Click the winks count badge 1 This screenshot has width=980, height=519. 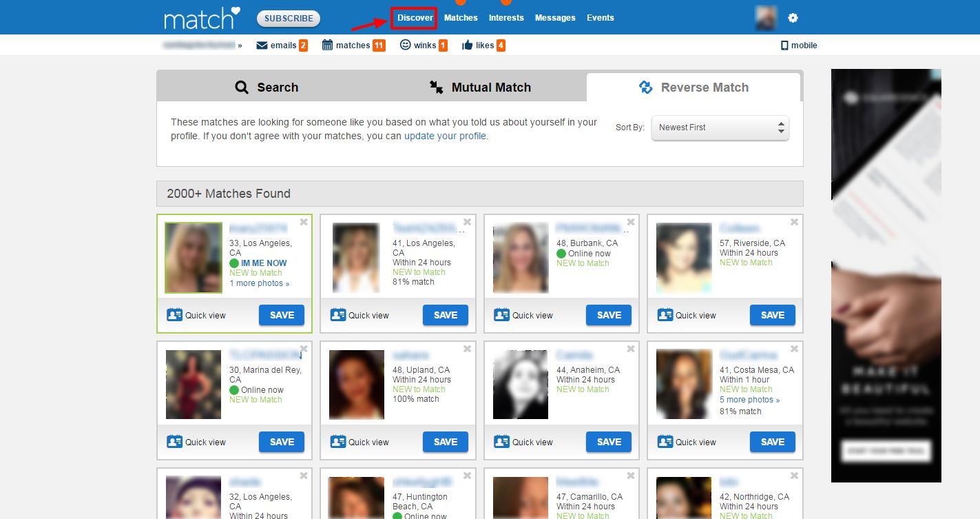443,45
